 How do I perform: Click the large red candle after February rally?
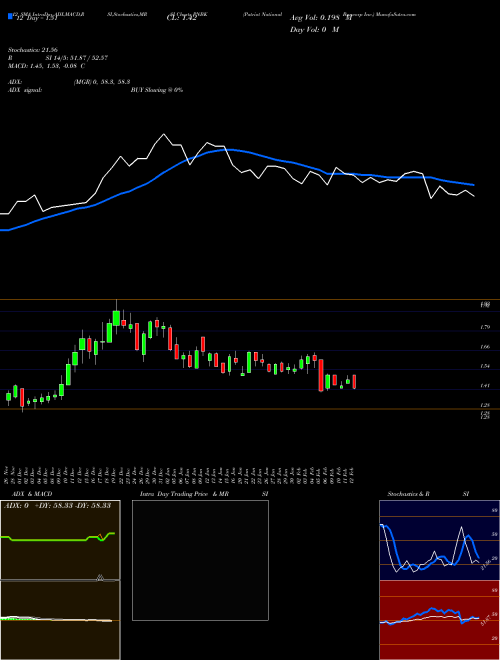tap(321, 375)
